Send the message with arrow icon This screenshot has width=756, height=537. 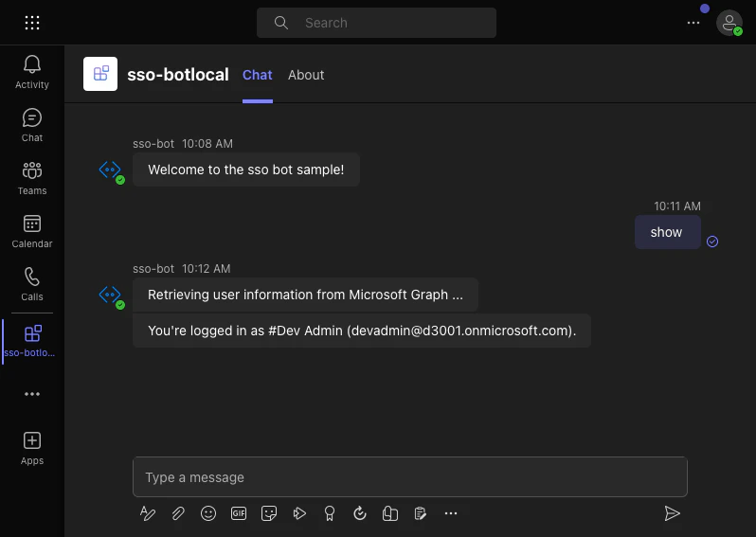[672, 513]
